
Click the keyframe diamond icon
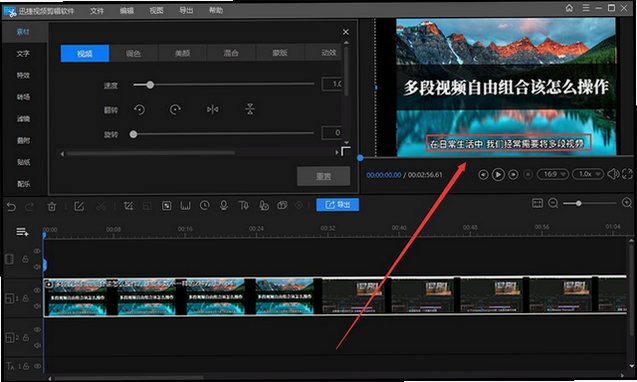[299, 206]
